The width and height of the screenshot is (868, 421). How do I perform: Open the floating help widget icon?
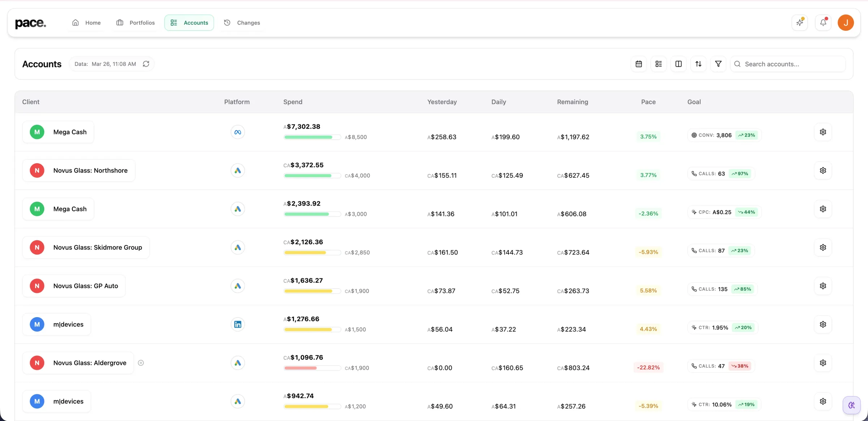coord(851,405)
